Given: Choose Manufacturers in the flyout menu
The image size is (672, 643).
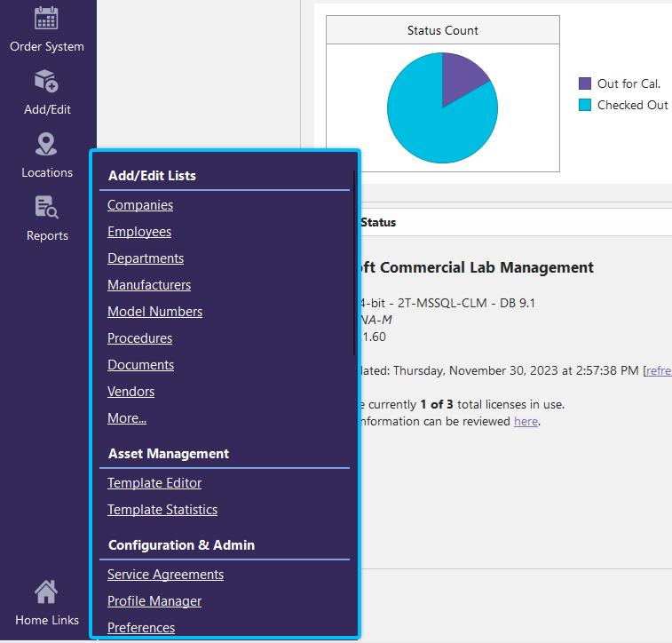Looking at the screenshot, I should [x=149, y=285].
